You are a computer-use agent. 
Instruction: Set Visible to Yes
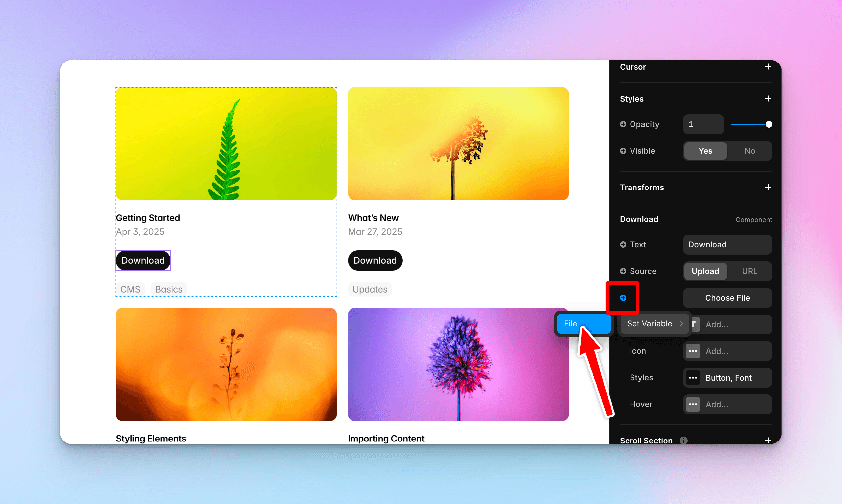pos(705,151)
